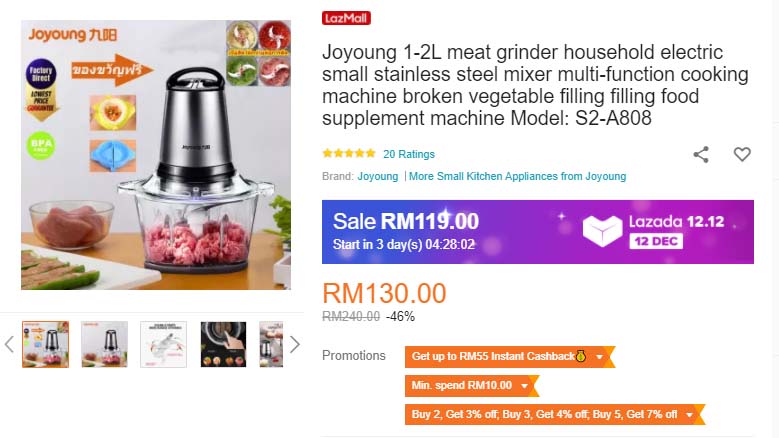
Task: Click the five-star rating icons
Action: coord(349,153)
